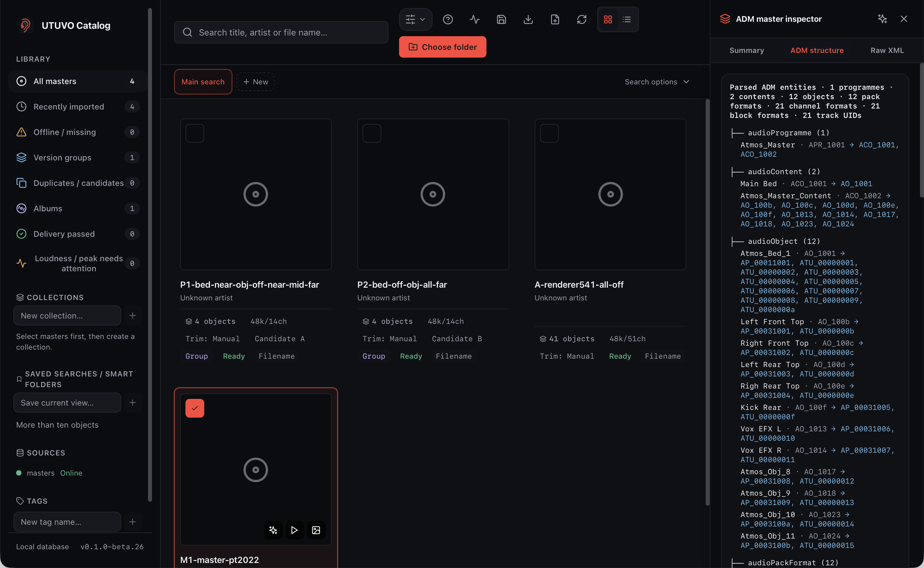Open Duplicates / candidates in sidebar
Viewport: 924px width, 568px height.
point(78,183)
